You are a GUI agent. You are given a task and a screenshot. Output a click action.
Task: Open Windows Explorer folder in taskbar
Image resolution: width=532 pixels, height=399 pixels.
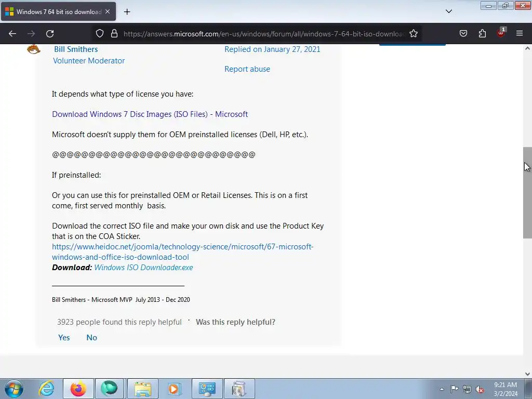[x=143, y=389]
